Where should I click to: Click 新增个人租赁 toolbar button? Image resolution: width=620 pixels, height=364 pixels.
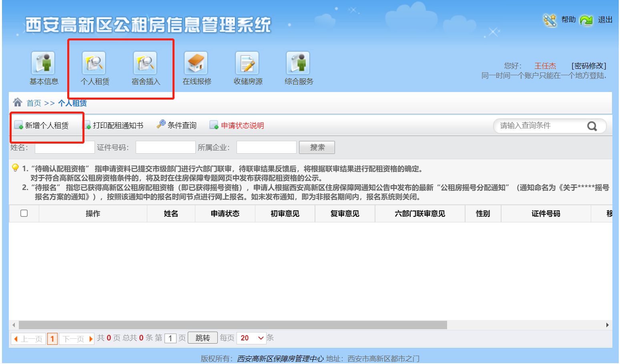[x=42, y=126]
